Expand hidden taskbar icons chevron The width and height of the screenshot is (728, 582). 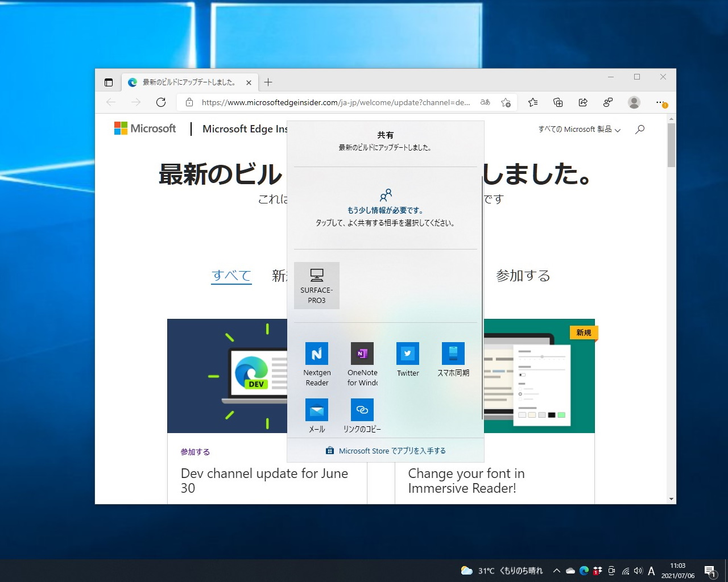click(556, 571)
